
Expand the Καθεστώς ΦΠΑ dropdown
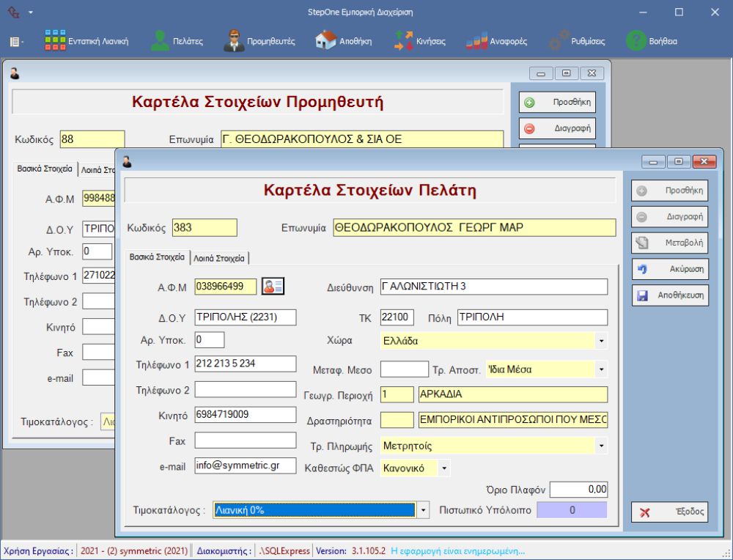point(444,468)
